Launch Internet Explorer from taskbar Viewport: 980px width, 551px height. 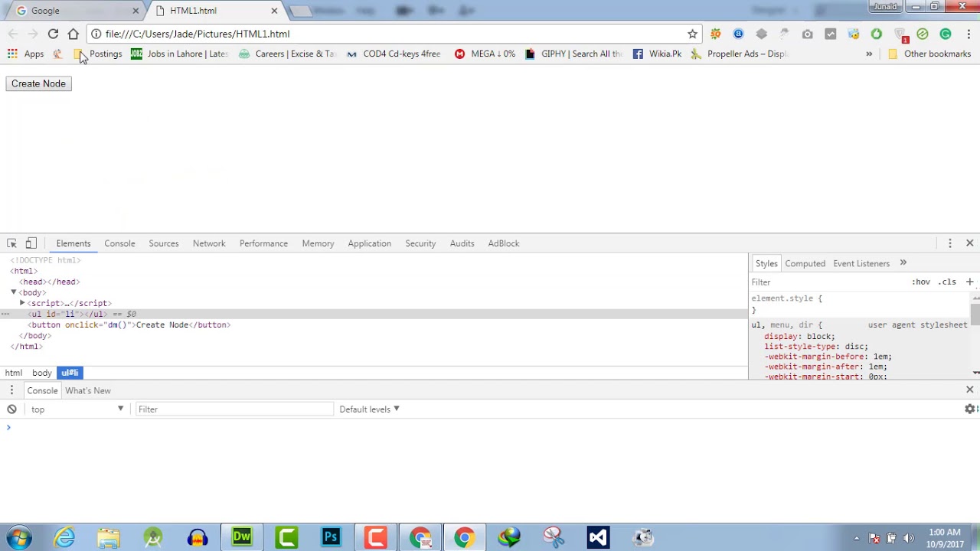[x=64, y=537]
